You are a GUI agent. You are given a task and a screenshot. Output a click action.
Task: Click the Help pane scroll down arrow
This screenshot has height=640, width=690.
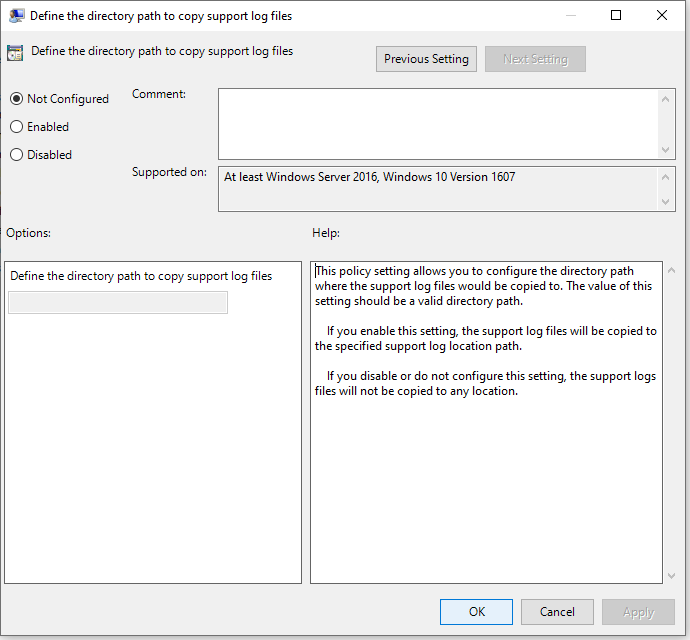coord(672,575)
